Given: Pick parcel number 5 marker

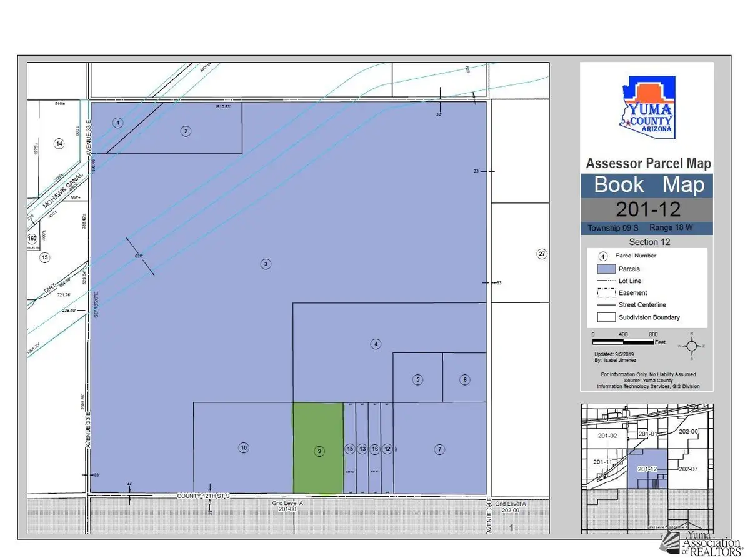Looking at the screenshot, I should coord(417,379).
